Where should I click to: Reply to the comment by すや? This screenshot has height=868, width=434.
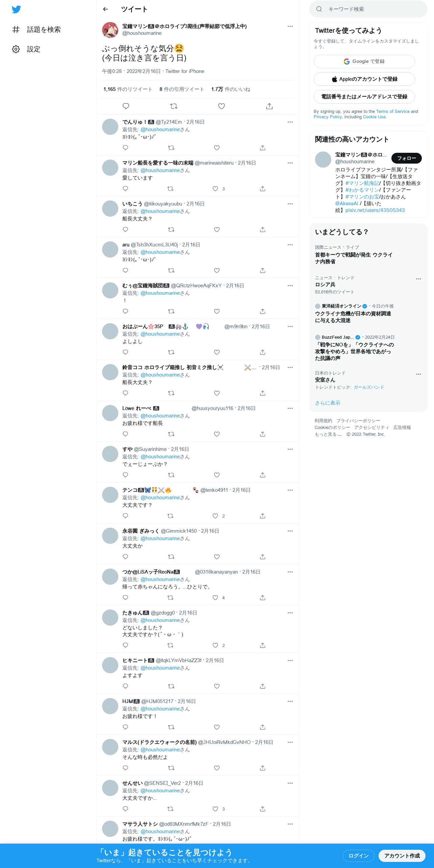click(x=125, y=475)
